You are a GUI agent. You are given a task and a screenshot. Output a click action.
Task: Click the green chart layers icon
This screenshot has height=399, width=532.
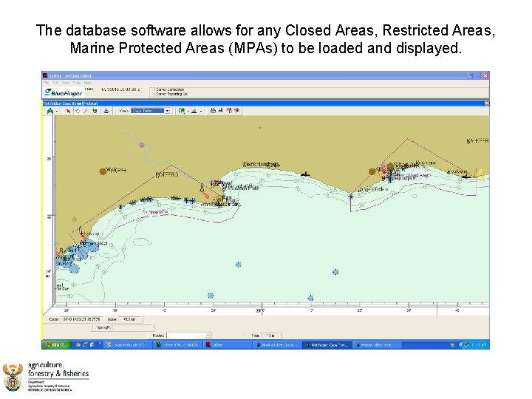(x=182, y=111)
